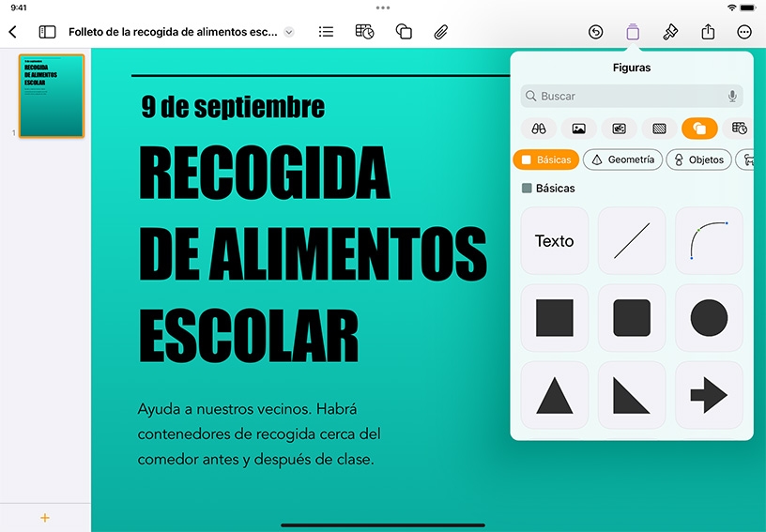The width and height of the screenshot is (766, 532).
Task: Tap the Buscar search field
Action: pyautogui.click(x=632, y=96)
